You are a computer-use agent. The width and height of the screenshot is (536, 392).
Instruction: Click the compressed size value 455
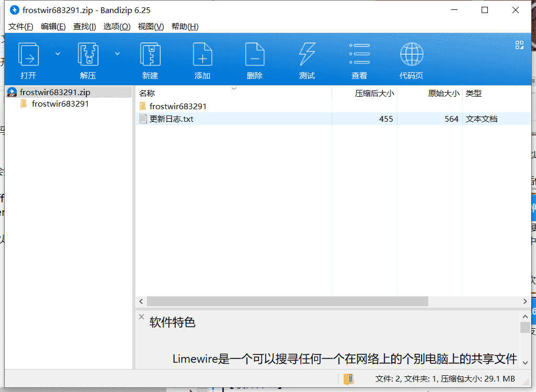pyautogui.click(x=386, y=119)
